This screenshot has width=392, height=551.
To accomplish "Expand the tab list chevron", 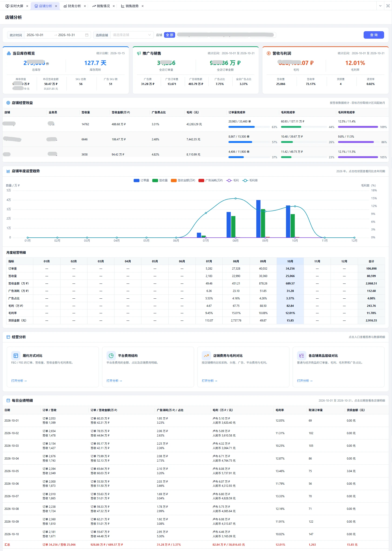I will (x=380, y=6).
